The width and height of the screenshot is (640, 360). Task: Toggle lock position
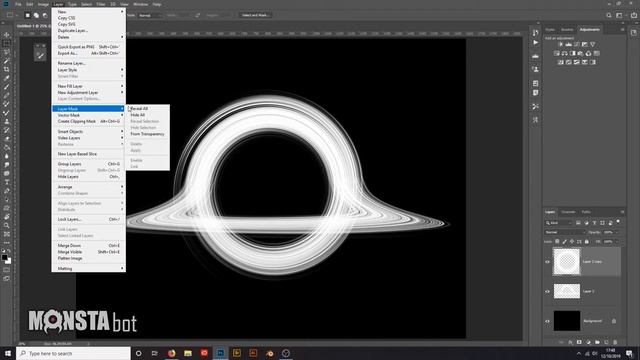click(572, 242)
